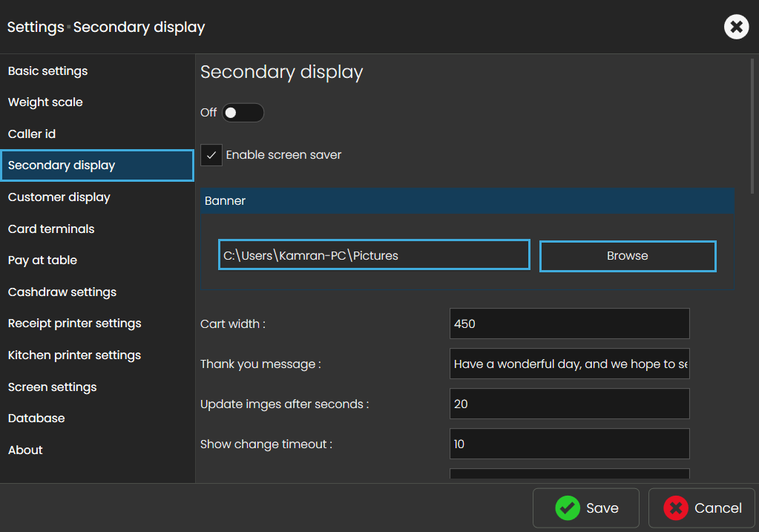Viewport: 759px width, 532px height.
Task: Select Weight scale in sidebar
Action: coord(45,102)
